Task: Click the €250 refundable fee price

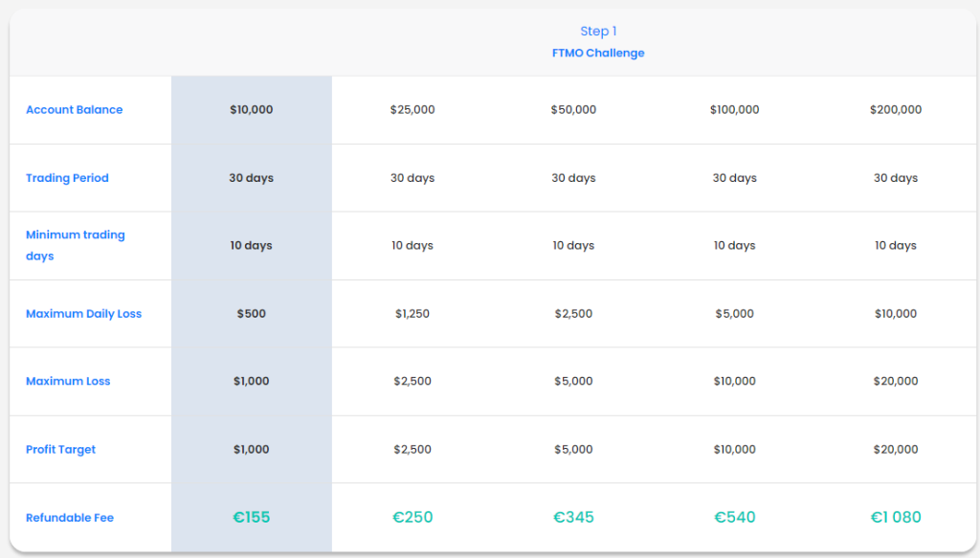Action: click(412, 517)
